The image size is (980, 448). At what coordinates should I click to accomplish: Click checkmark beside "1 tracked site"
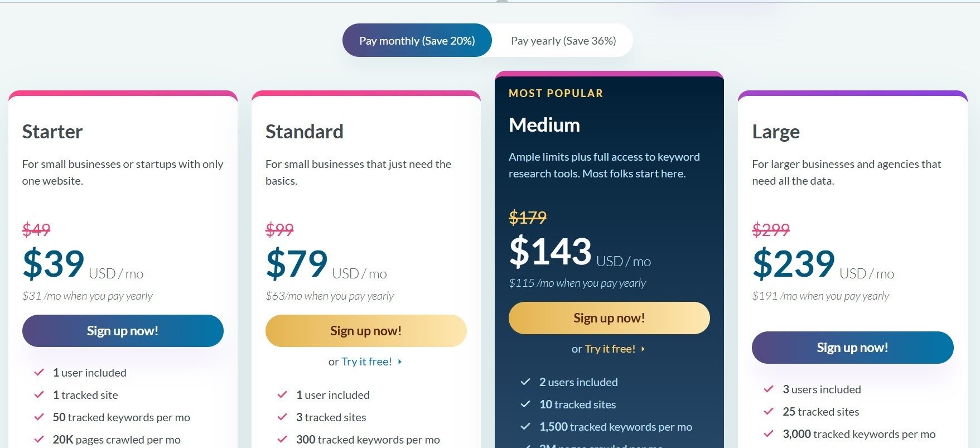[x=38, y=394]
